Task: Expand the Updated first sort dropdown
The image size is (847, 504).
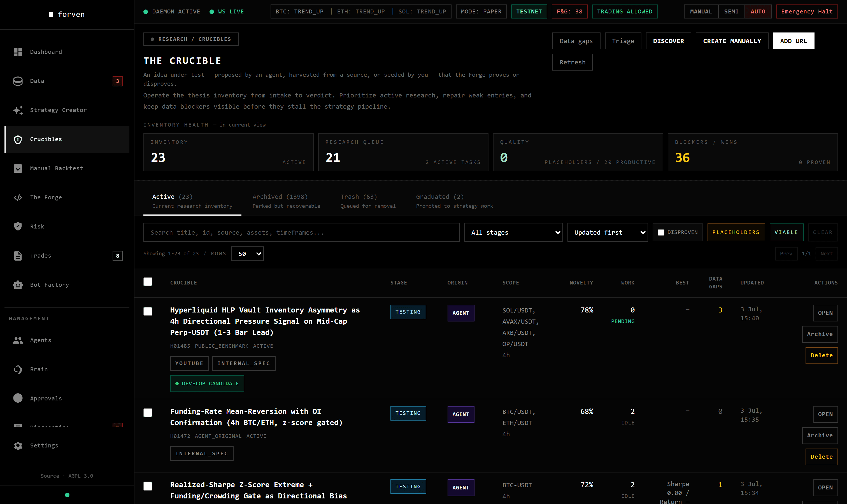Action: tap(608, 233)
